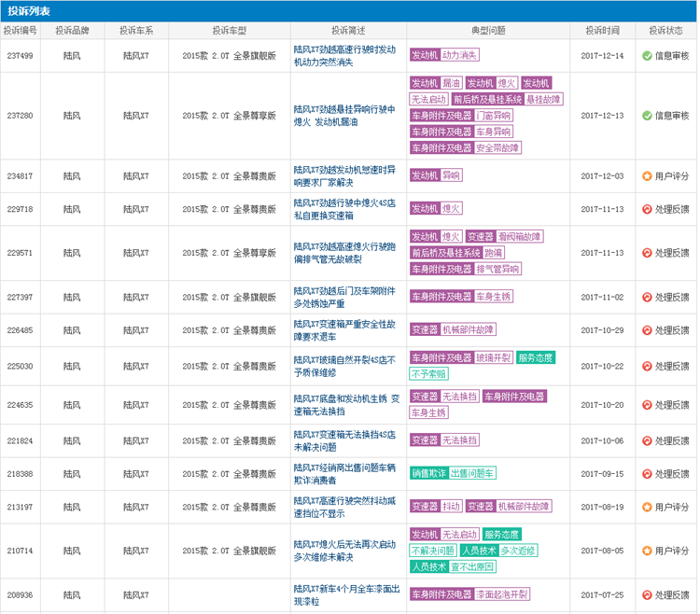Click the 跑偏 tag in row 229571

click(493, 253)
